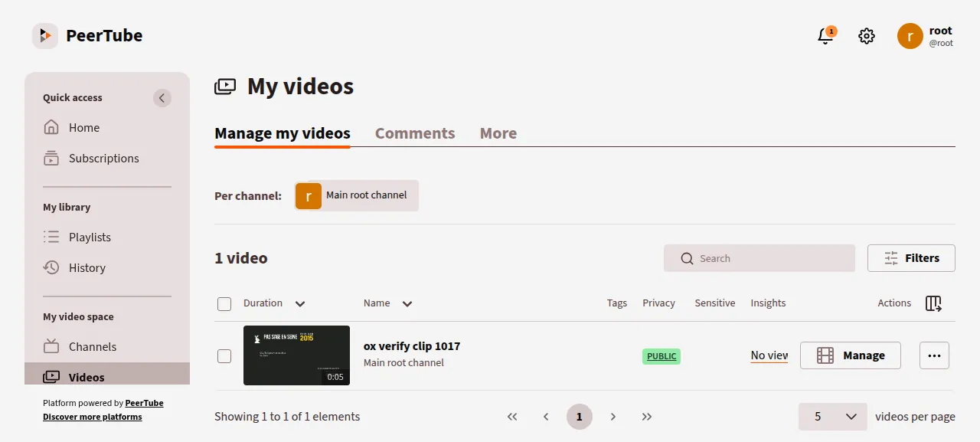Toggle the select-all videos checkbox

[224, 304]
